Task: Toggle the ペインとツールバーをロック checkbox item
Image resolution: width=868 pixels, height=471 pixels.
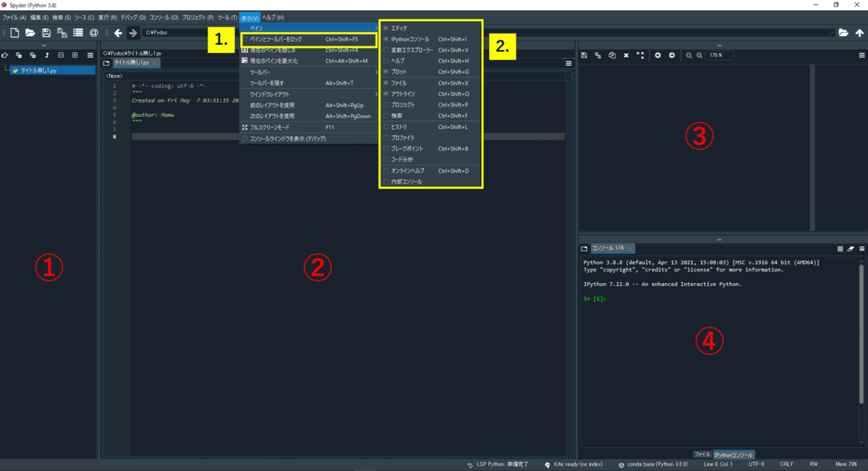Action: 309,39
